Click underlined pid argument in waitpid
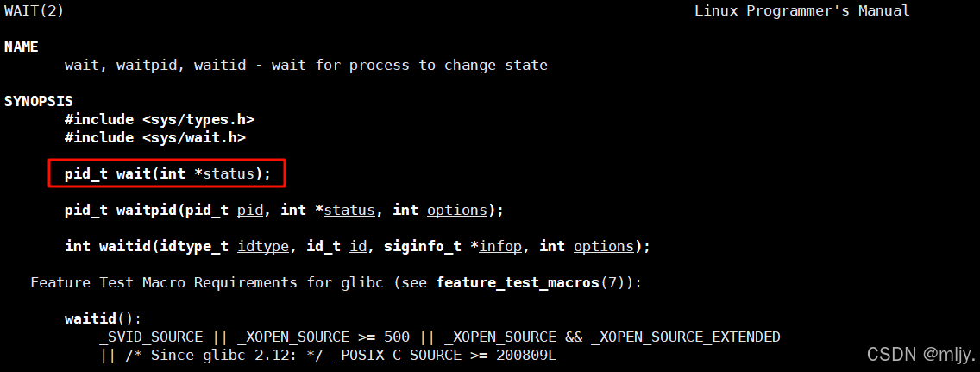 tap(250, 210)
